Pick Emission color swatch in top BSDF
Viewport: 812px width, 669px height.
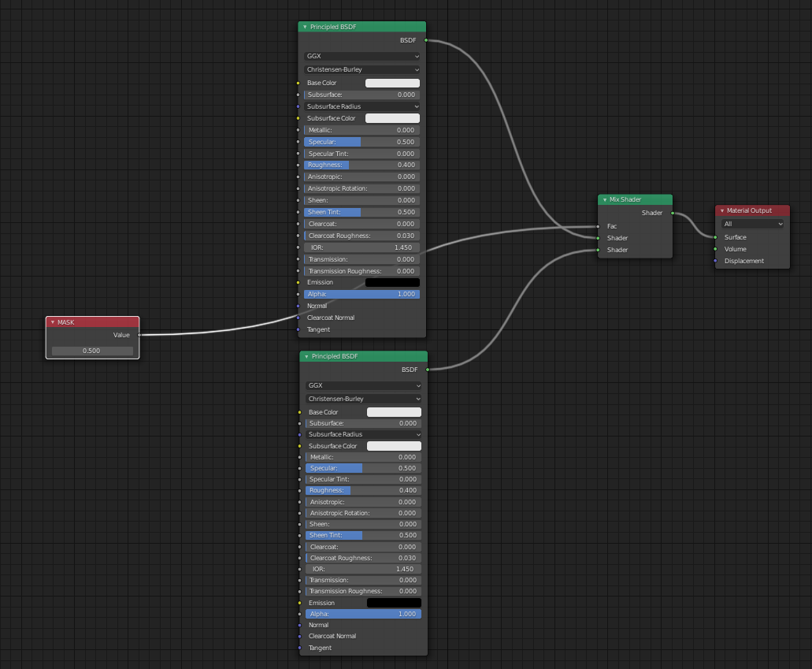tap(392, 282)
